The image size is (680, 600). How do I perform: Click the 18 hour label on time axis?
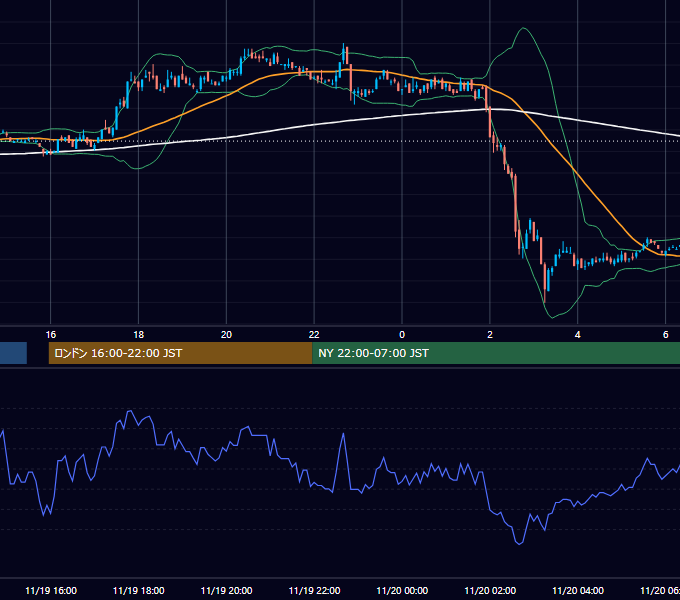click(138, 335)
